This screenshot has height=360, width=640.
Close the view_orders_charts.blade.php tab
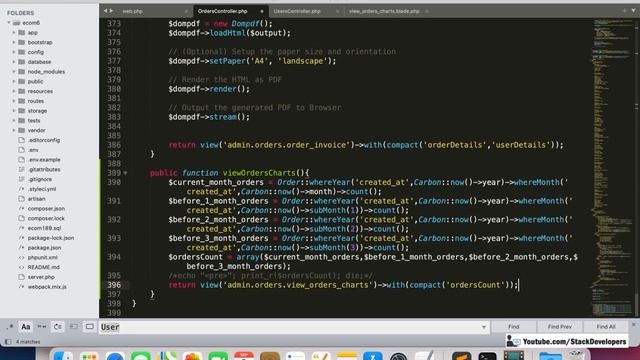point(427,11)
